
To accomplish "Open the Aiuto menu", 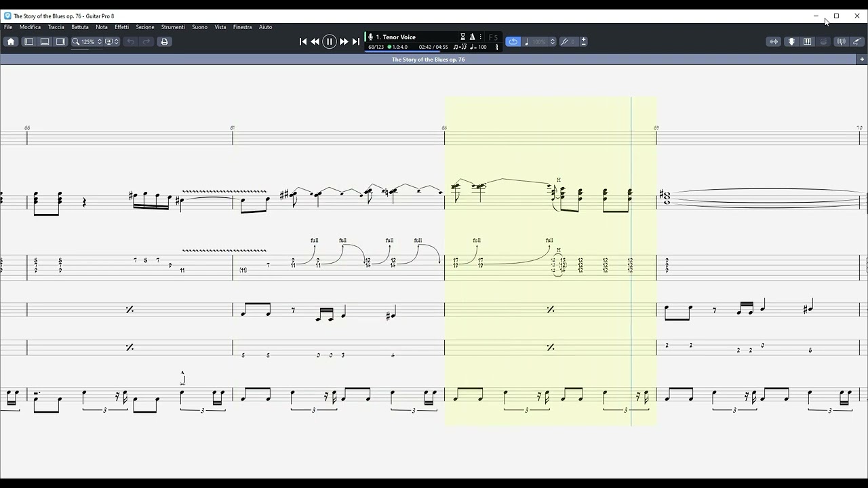I will tap(265, 27).
